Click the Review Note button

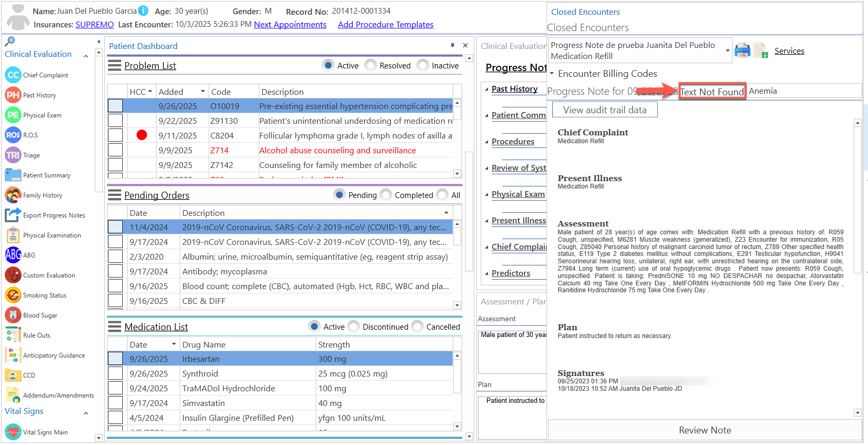705,430
